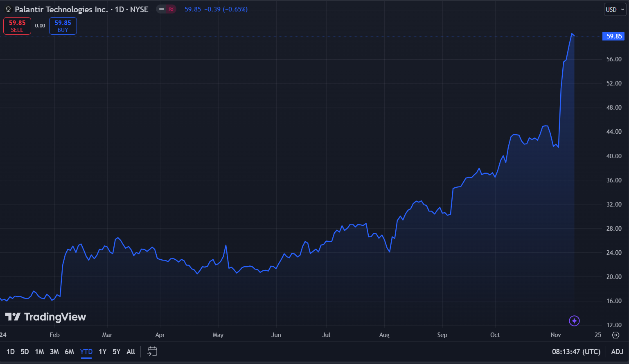Click the TradingView logo link
The height and width of the screenshot is (364, 629).
click(46, 317)
